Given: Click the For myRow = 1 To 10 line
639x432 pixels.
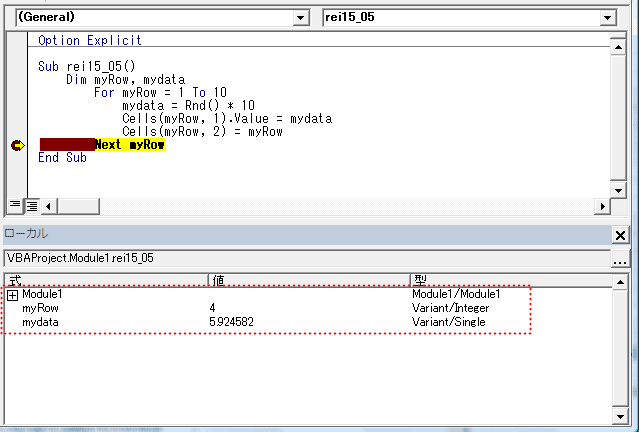Looking at the screenshot, I should (x=160, y=93).
